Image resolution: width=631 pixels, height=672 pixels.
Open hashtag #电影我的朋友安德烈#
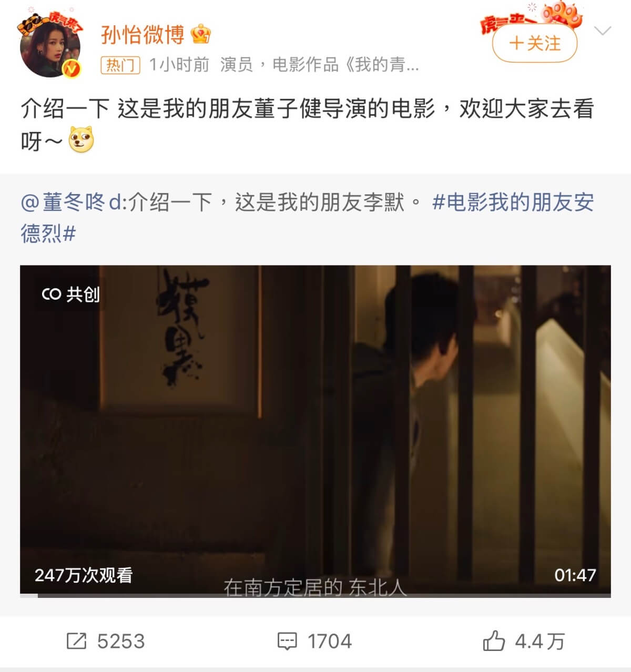[307, 217]
